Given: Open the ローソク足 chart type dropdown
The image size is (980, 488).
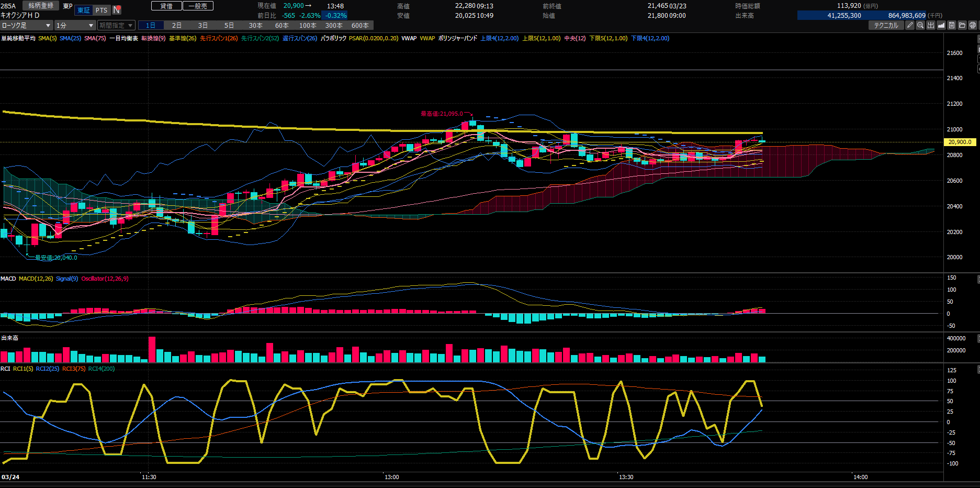Looking at the screenshot, I should pyautogui.click(x=26, y=25).
